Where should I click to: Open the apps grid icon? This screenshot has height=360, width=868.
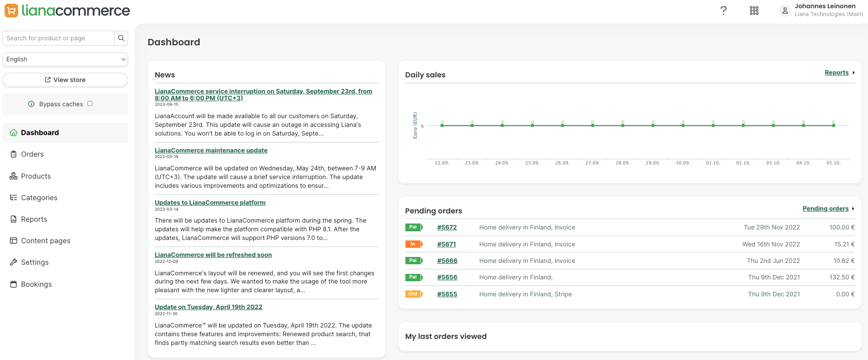click(754, 11)
